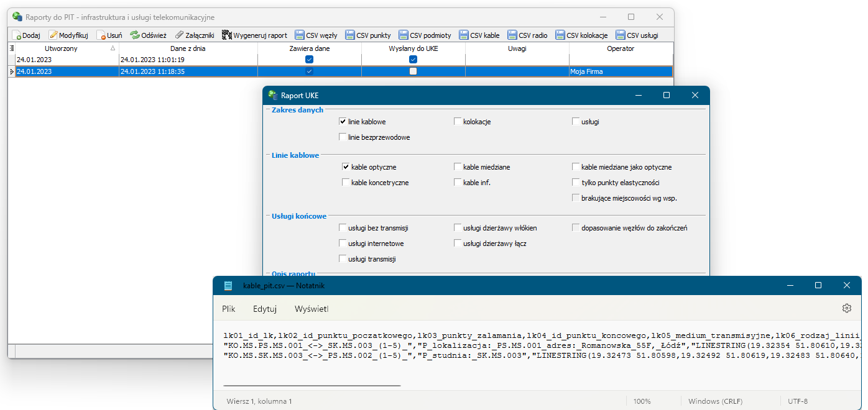Screen dimensions: 868x410
Task: Click 100% zoom in Notatnik status bar
Action: pyautogui.click(x=641, y=401)
